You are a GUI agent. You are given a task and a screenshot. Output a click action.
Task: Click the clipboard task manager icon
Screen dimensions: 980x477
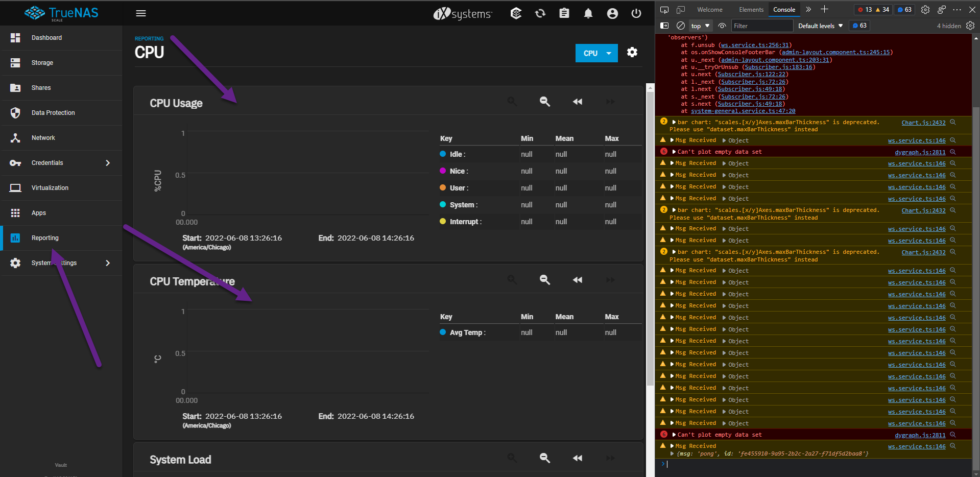coord(564,14)
